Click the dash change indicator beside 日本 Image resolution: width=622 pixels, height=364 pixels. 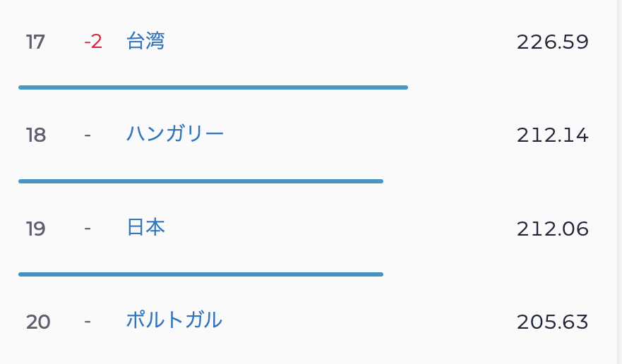[x=88, y=229]
